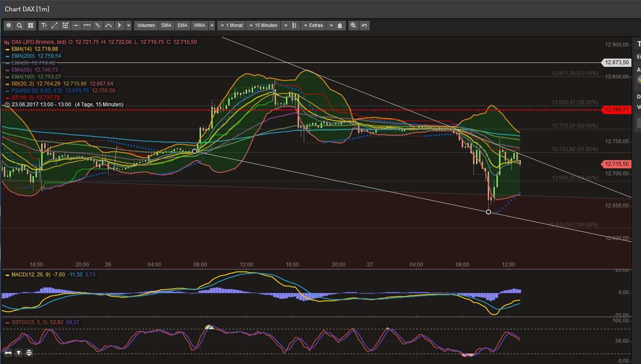
Task: Toggle the SMA indicator on the chart
Action: click(166, 25)
